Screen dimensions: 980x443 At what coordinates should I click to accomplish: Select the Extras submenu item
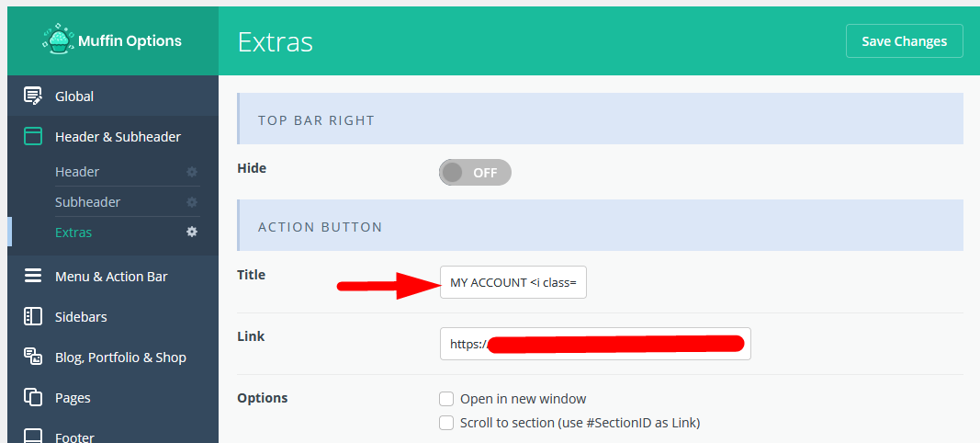(73, 233)
